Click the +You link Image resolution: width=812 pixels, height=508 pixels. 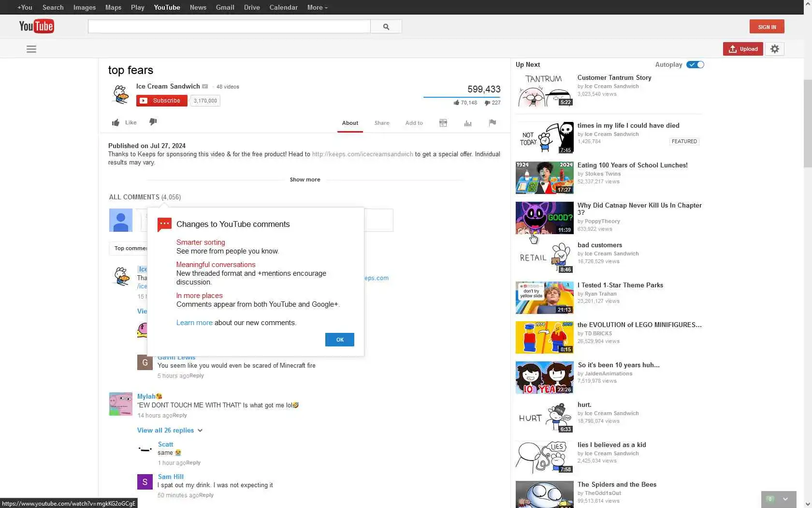point(25,7)
